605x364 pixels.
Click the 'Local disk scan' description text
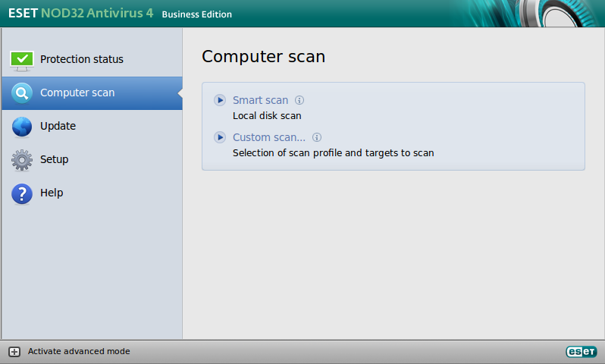(267, 116)
